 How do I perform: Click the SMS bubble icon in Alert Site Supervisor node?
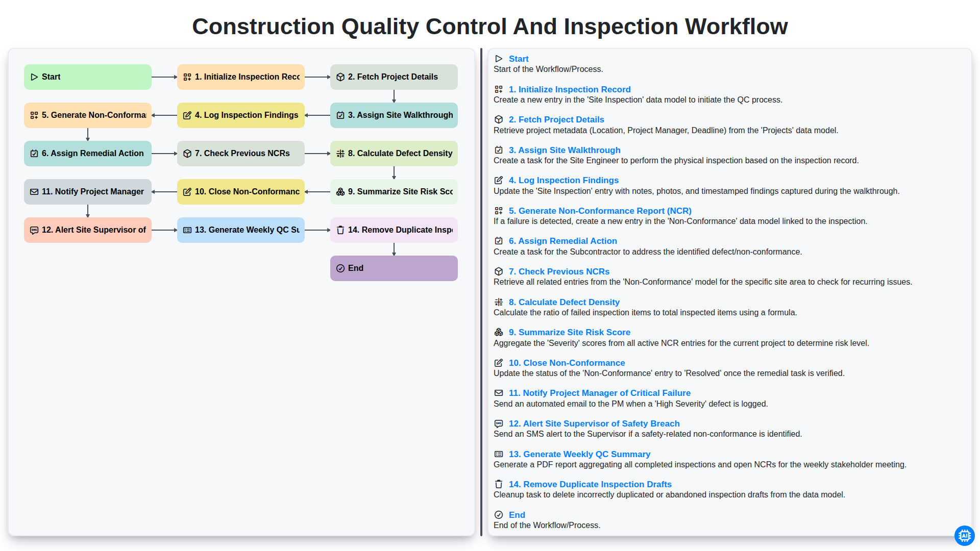coord(34,230)
